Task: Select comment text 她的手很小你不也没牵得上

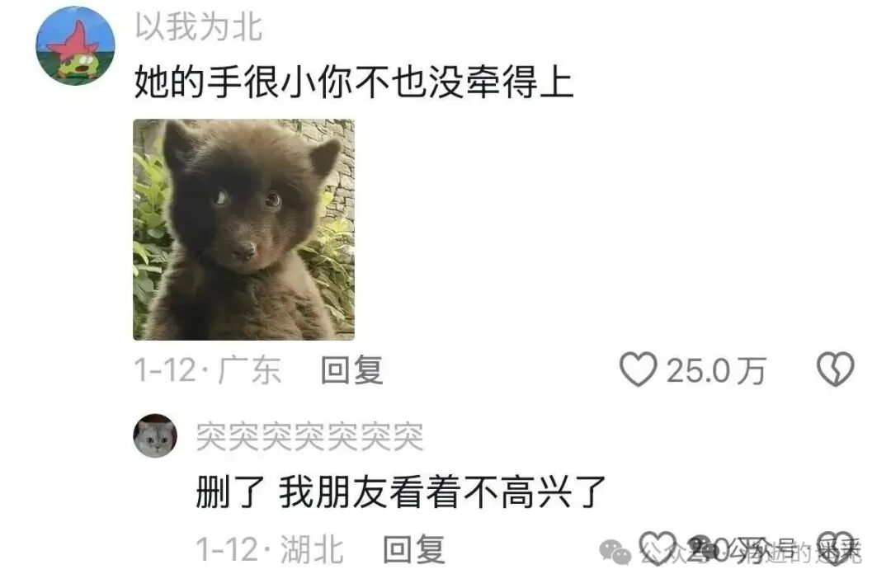Action: 353,82
